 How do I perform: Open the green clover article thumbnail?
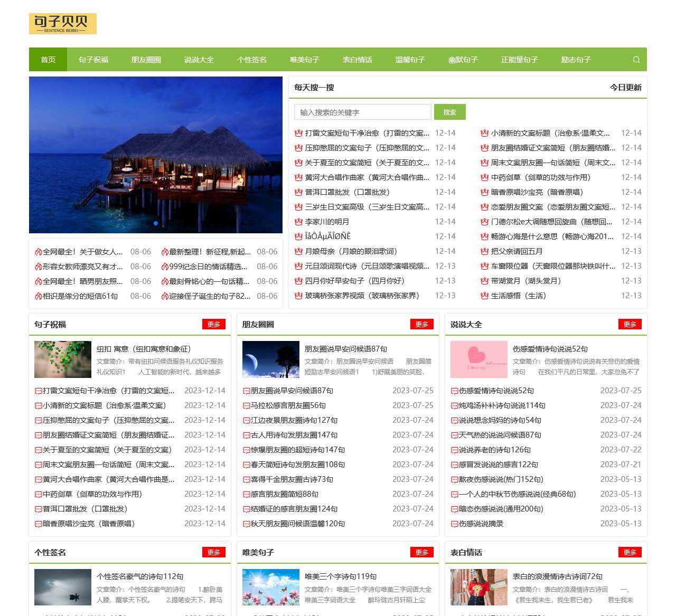pyautogui.click(x=63, y=359)
